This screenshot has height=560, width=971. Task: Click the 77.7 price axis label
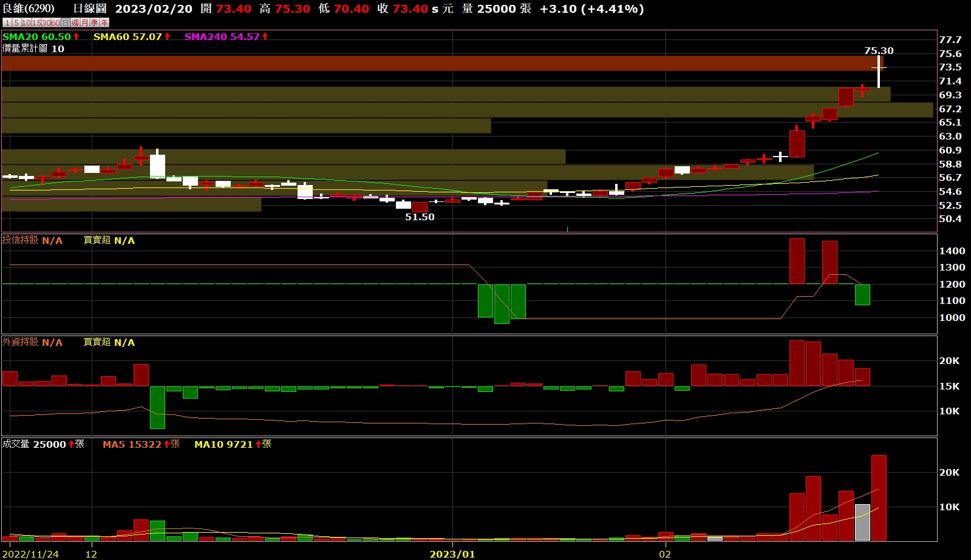(950, 40)
